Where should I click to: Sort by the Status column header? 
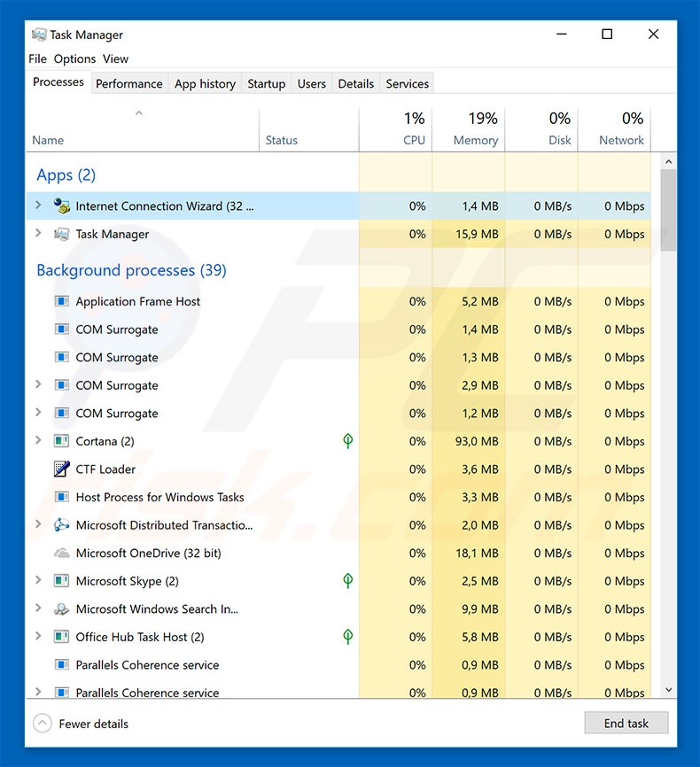[x=309, y=129]
